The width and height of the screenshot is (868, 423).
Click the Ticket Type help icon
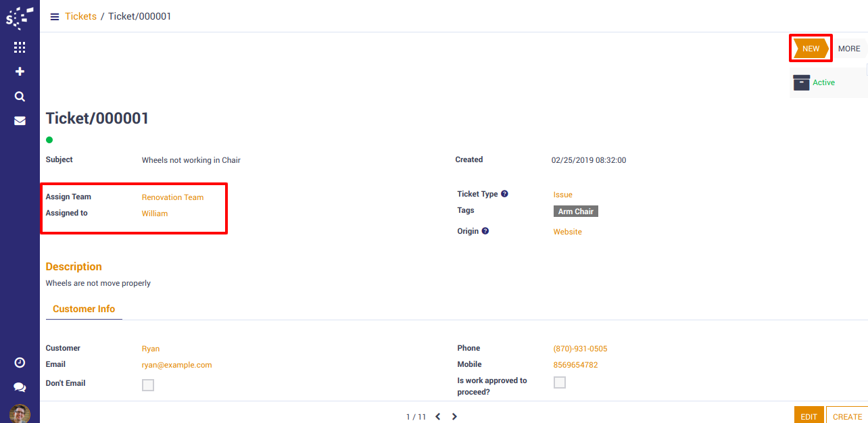504,194
